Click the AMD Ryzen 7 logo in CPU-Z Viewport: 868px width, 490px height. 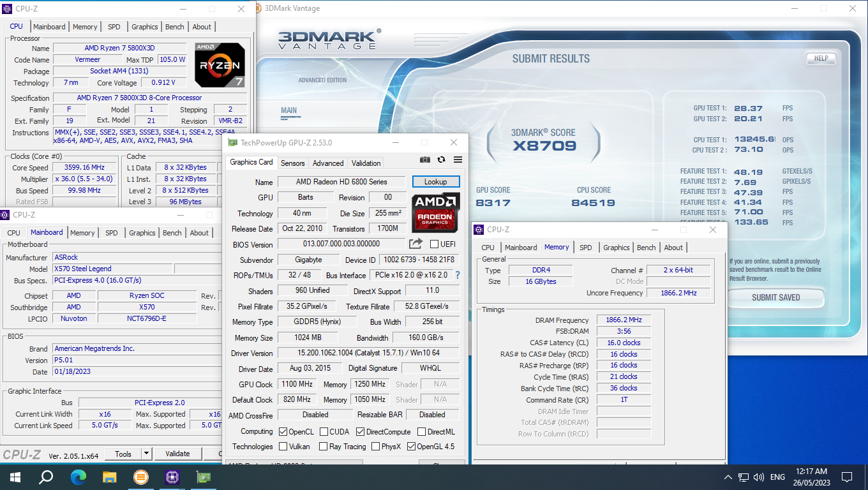pyautogui.click(x=220, y=65)
